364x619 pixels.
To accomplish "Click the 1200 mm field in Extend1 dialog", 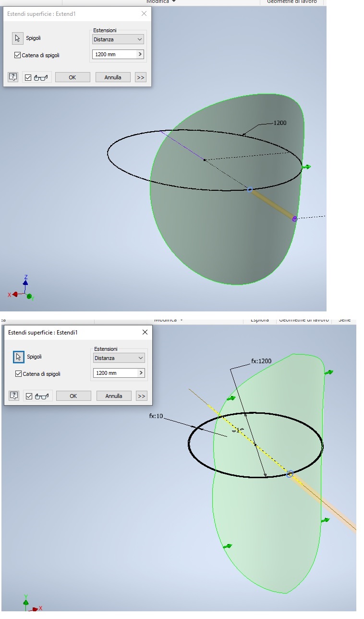I will pyautogui.click(x=114, y=54).
